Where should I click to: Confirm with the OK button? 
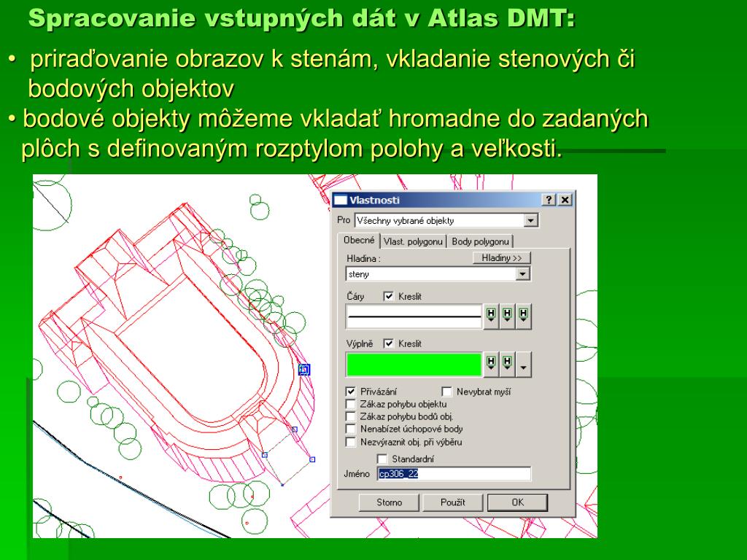point(517,502)
